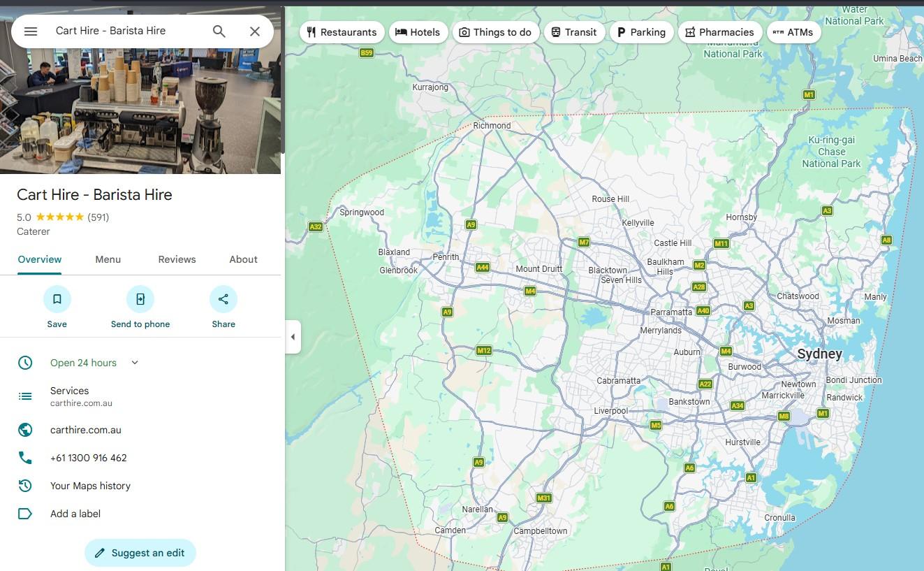This screenshot has height=571, width=924.
Task: Show Transit options on map
Action: click(574, 32)
